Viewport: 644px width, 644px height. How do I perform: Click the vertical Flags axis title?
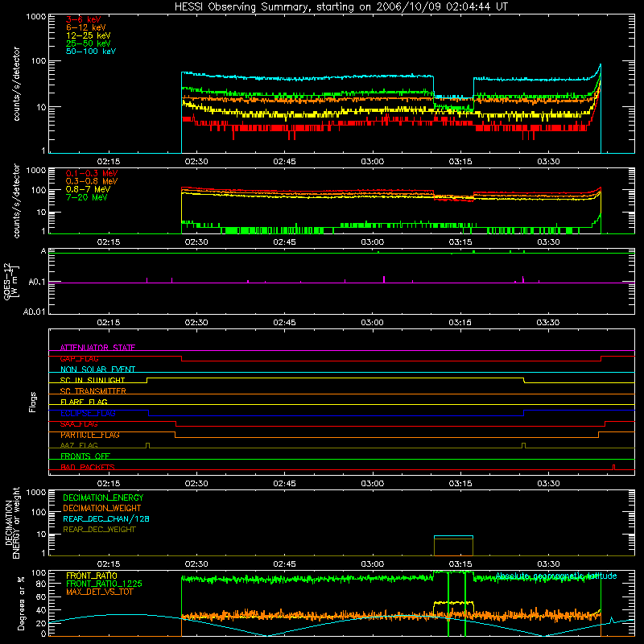click(x=33, y=402)
